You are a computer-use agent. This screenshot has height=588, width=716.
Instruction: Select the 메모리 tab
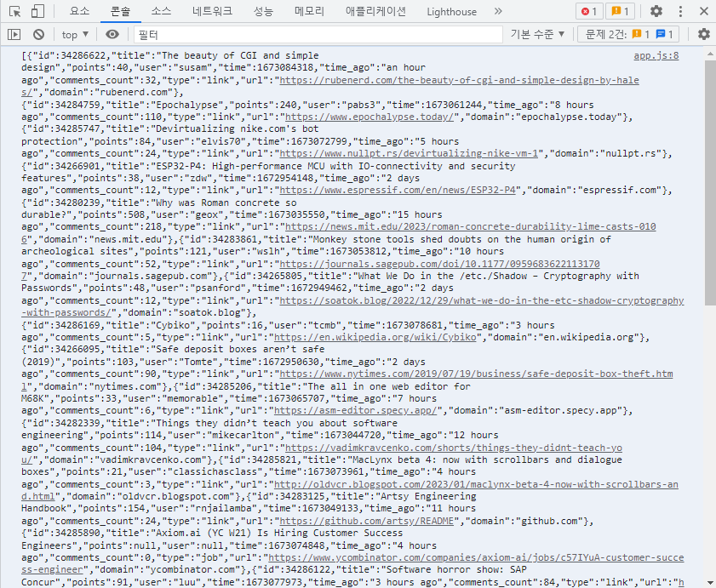[x=309, y=11]
